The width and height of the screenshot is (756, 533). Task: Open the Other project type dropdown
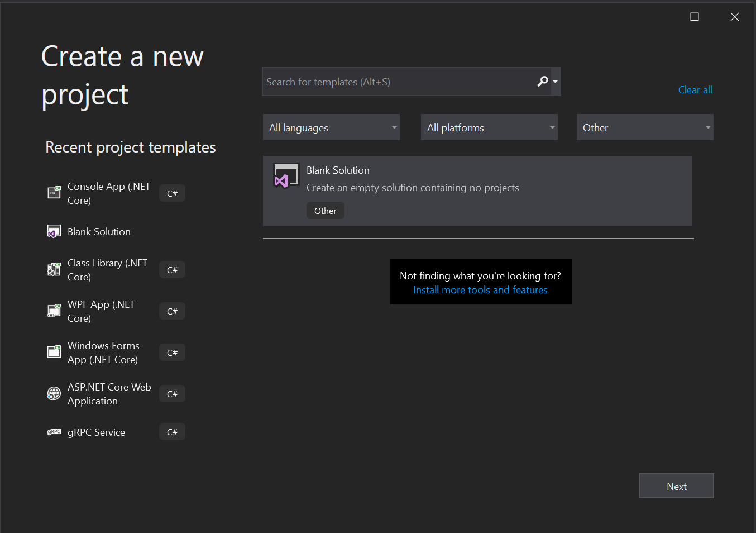tap(645, 127)
